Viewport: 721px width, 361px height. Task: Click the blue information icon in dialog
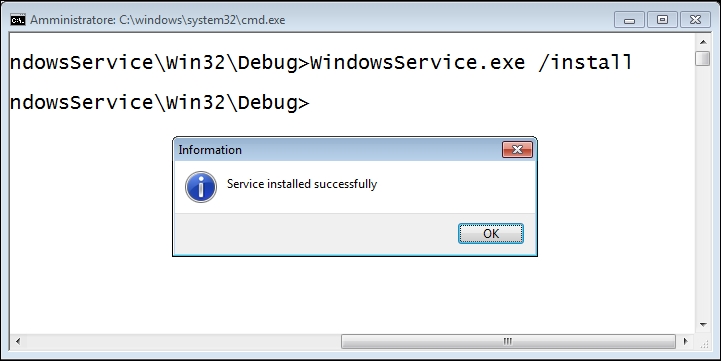click(201, 187)
